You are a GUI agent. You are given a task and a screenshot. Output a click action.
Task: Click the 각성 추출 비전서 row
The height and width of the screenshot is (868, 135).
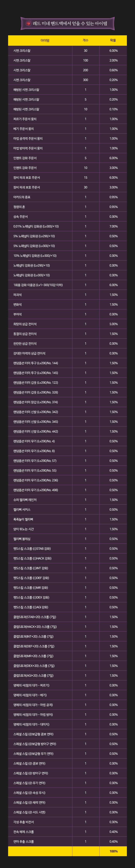coord(67,823)
